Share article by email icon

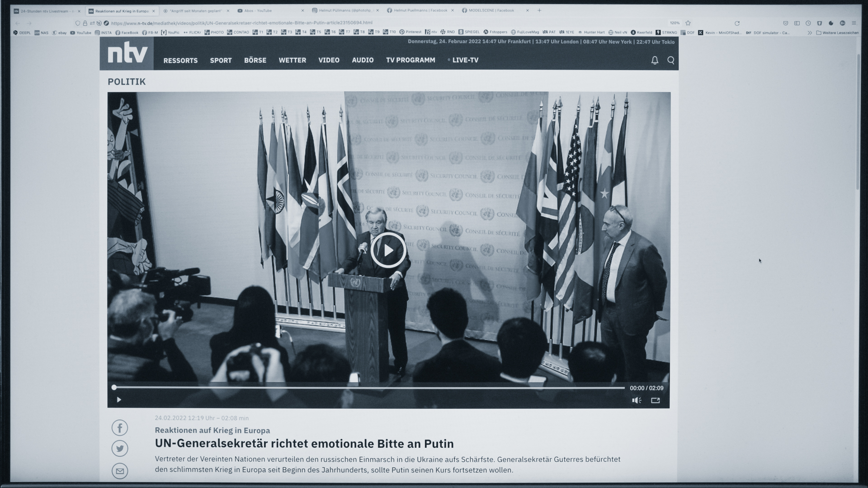point(120,471)
